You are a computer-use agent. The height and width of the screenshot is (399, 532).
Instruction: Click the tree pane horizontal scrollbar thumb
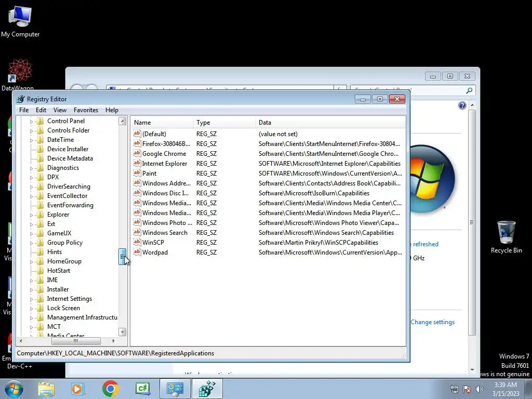click(76, 341)
